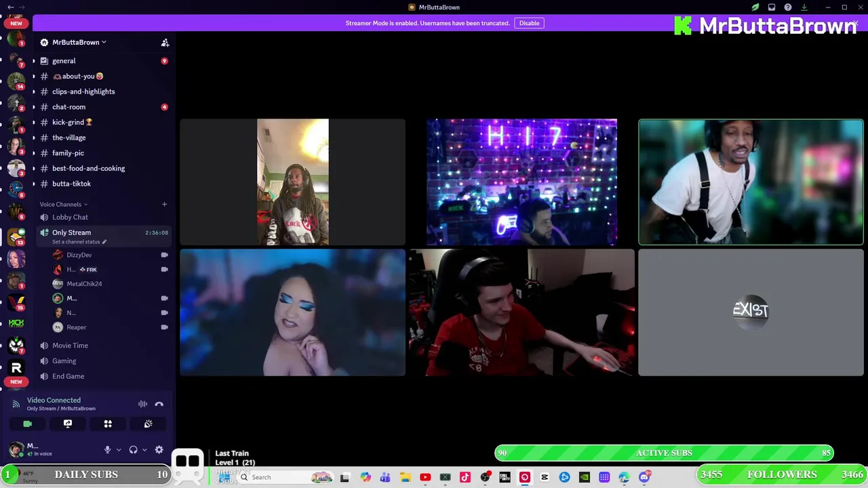Expand the butta-tiktok channel arrow
Screen dimensions: 868x488
(x=34, y=184)
